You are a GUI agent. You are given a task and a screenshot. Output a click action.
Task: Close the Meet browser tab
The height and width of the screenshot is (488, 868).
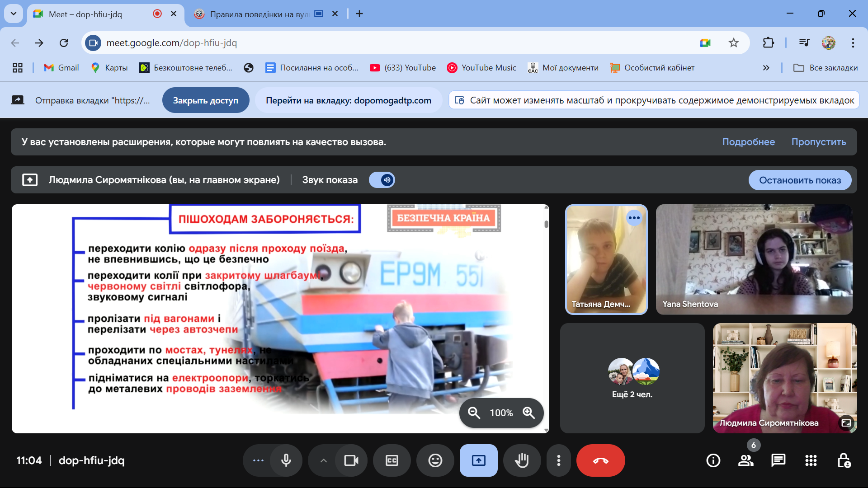coord(174,14)
